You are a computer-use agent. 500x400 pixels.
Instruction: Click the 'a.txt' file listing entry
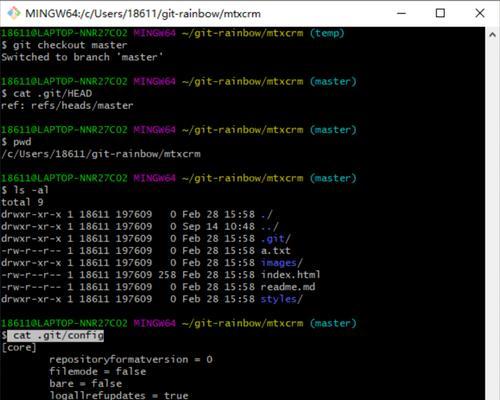point(146,251)
